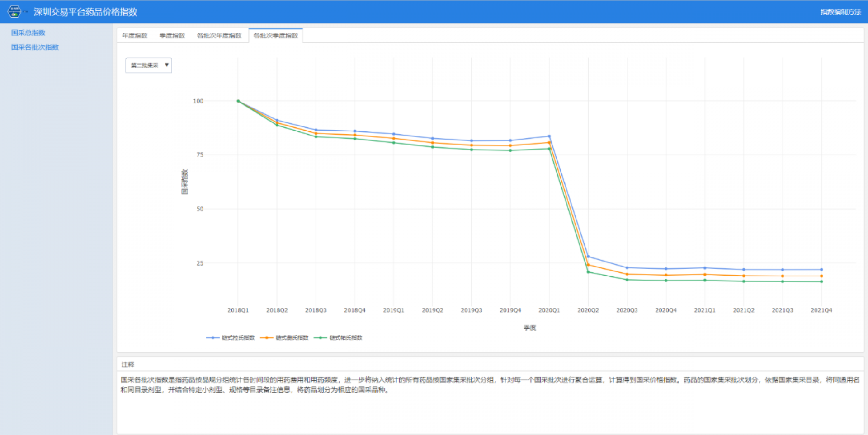Open the 各批次年度指数 tab
868x435 pixels.
[x=219, y=36]
